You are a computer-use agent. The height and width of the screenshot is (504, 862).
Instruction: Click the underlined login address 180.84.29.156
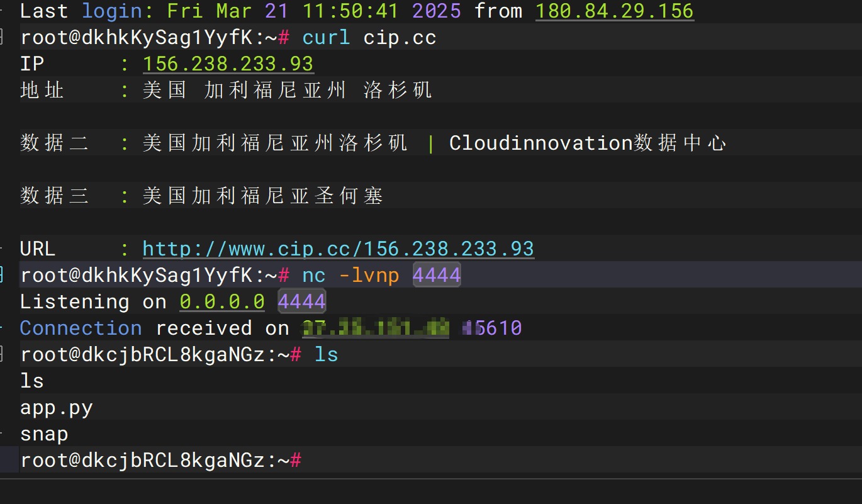(x=614, y=11)
